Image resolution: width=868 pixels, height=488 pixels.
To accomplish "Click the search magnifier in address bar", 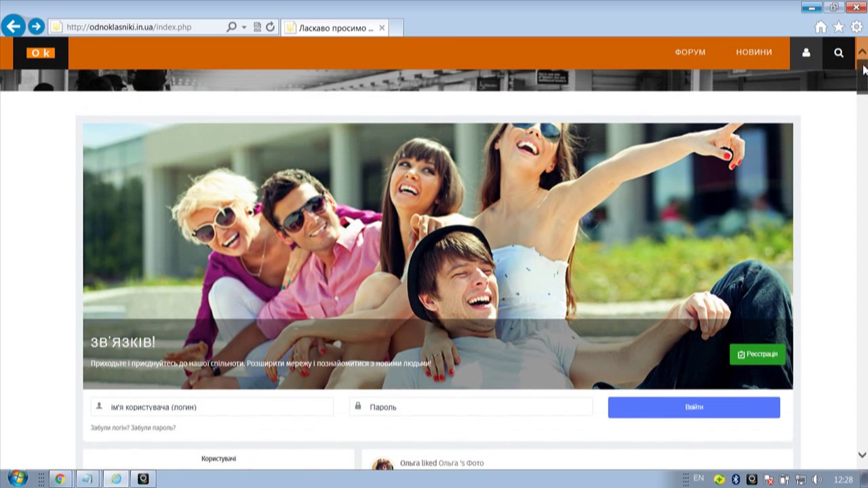I will tap(231, 27).
